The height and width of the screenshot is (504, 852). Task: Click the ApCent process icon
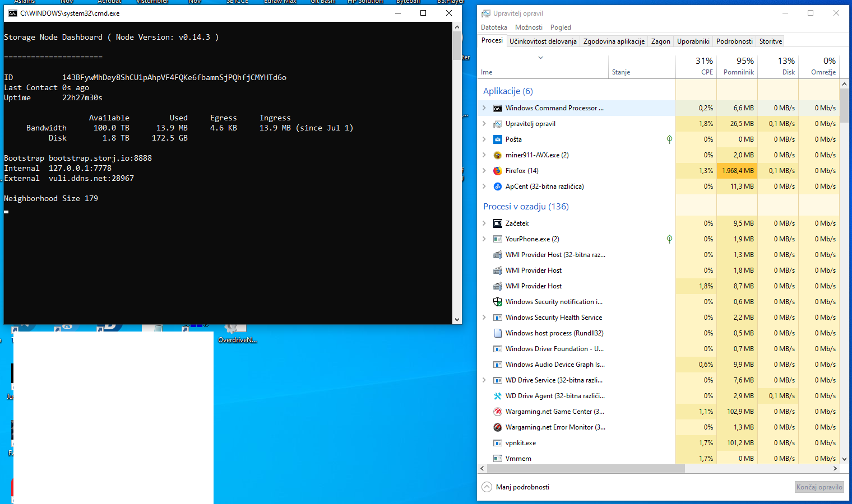point(497,186)
